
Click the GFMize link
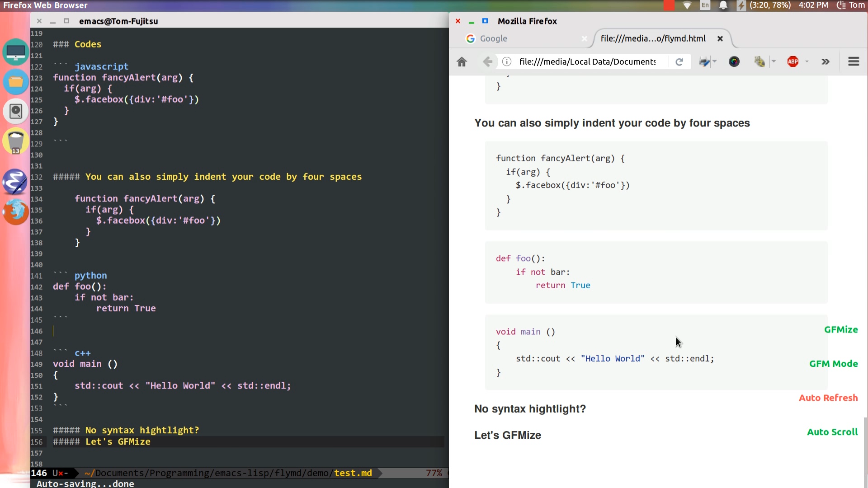click(840, 330)
